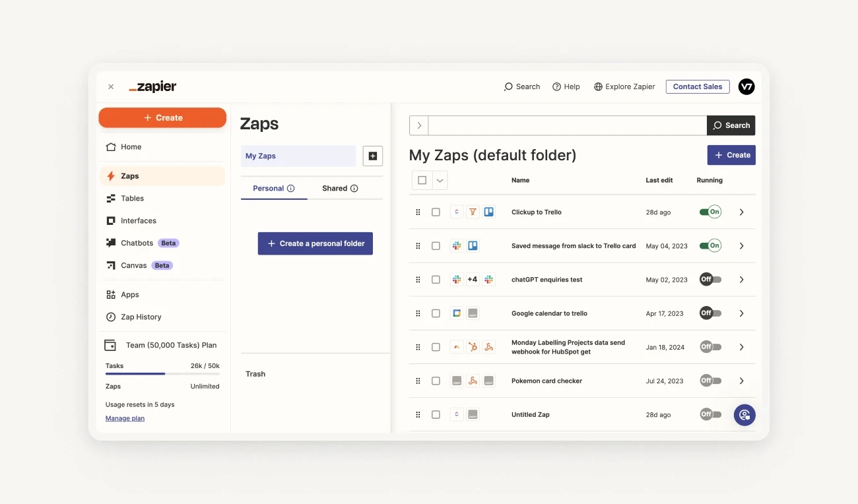The height and width of the screenshot is (504, 858).
Task: Click the drag handle for Clickup to Trello
Action: tap(418, 212)
